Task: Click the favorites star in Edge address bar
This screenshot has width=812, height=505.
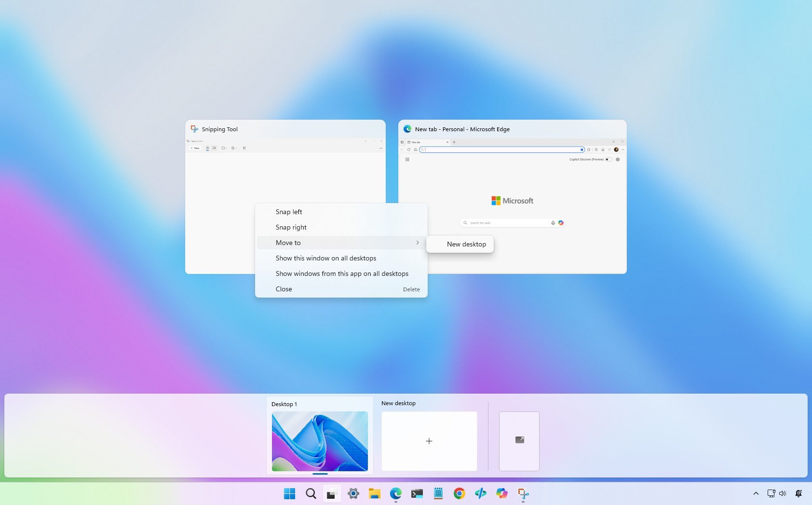Action: pyautogui.click(x=582, y=150)
